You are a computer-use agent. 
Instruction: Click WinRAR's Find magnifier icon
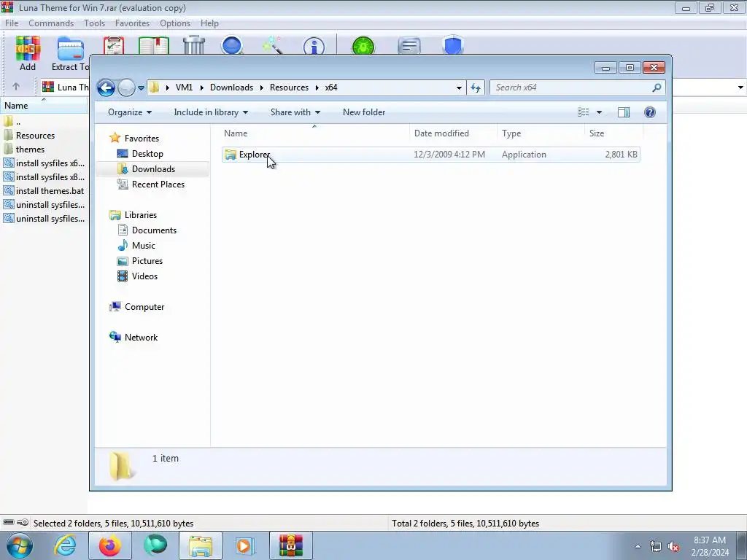pyautogui.click(x=233, y=46)
